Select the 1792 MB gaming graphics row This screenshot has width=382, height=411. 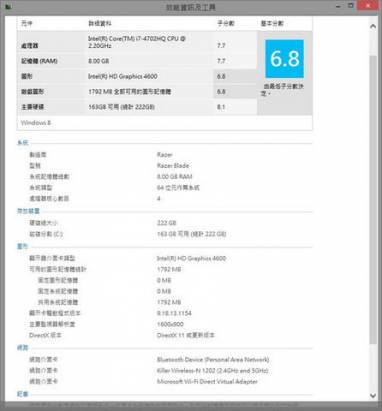137,92
